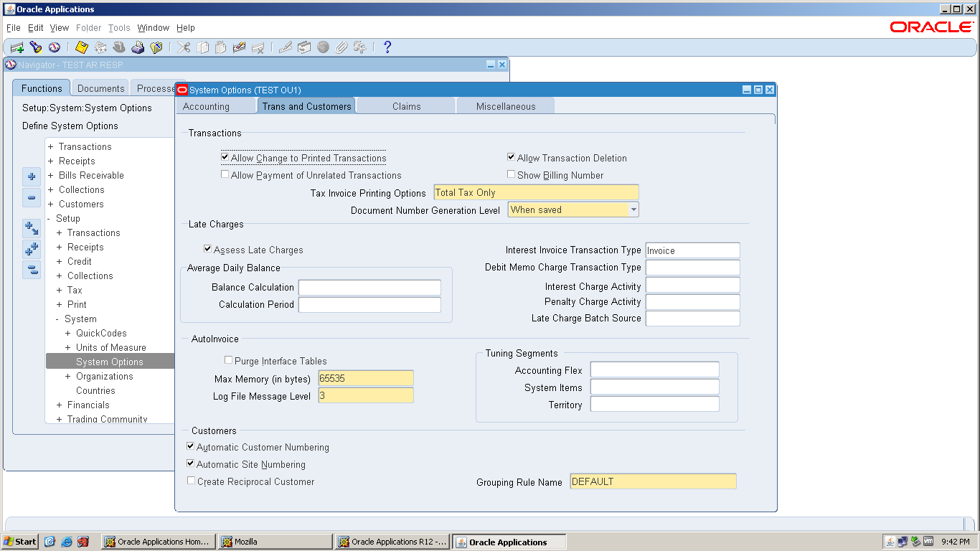Image resolution: width=980 pixels, height=551 pixels.
Task: Select the Cut scissors icon
Action: click(x=183, y=47)
